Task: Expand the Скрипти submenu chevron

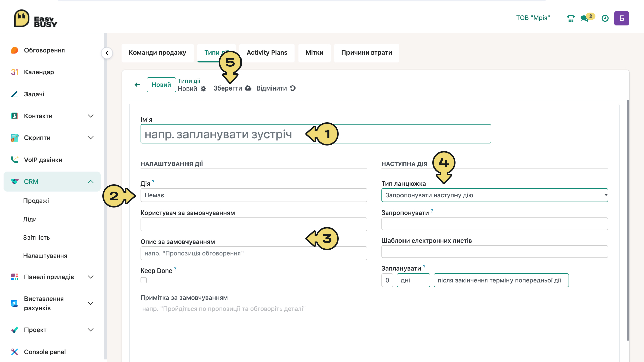Action: (x=91, y=138)
